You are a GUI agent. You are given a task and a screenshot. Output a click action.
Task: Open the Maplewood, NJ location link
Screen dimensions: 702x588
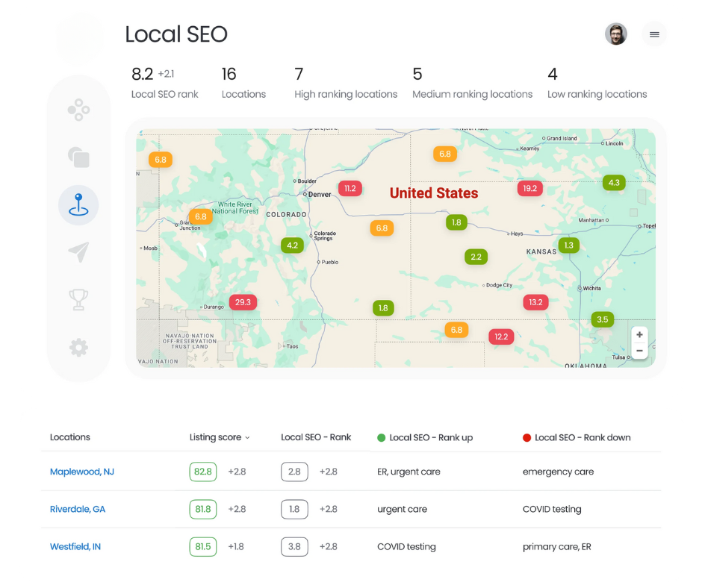(82, 472)
